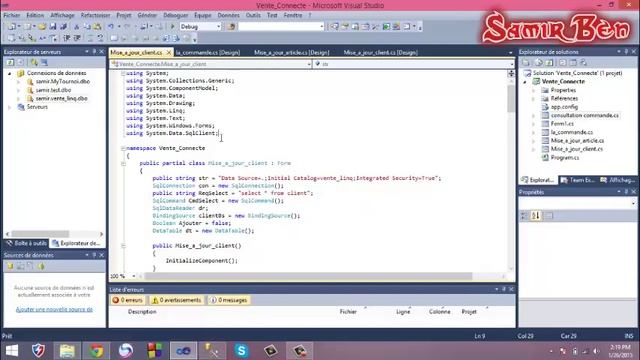Expand the Serveurs tree node
Screen dimensions: 640x360
(10, 107)
